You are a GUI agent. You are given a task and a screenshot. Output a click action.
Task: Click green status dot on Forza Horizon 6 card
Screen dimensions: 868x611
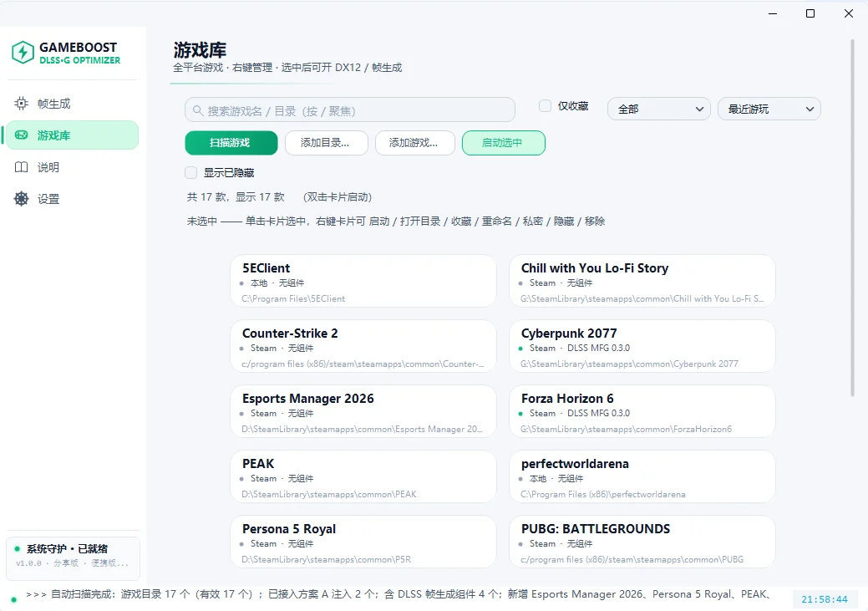pos(520,414)
